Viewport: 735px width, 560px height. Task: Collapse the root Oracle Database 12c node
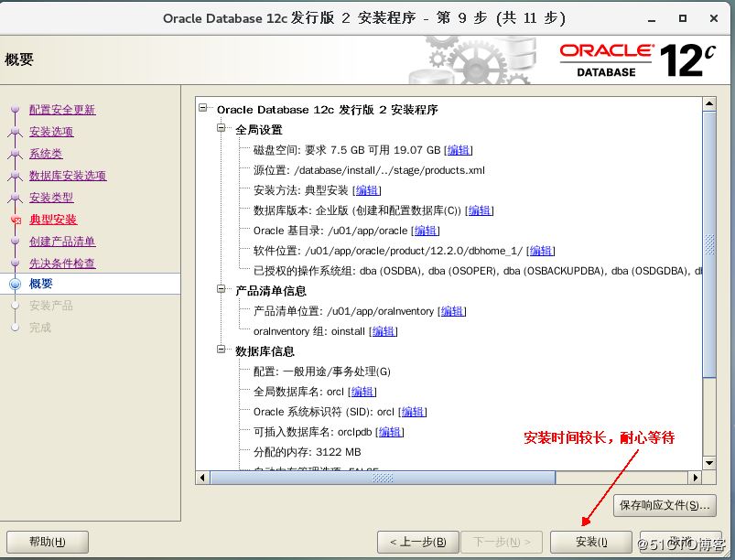click(x=203, y=109)
